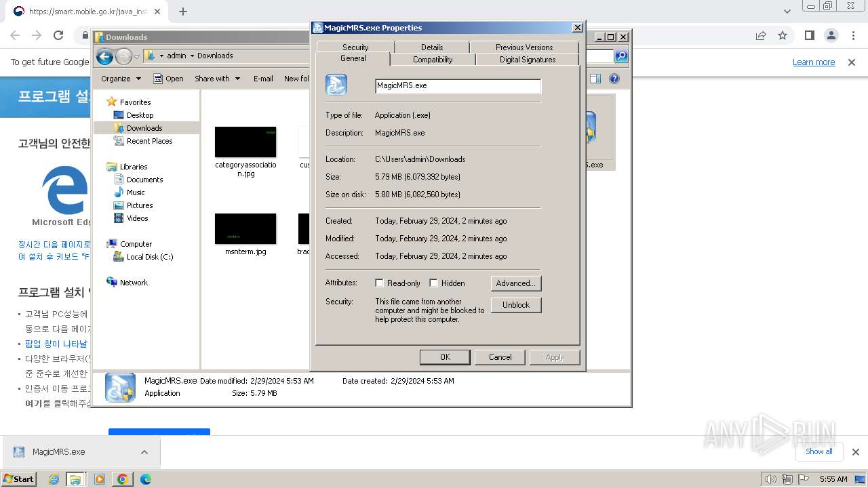Switch to Digital Signatures tab
The width and height of the screenshot is (868, 488).
pos(528,60)
